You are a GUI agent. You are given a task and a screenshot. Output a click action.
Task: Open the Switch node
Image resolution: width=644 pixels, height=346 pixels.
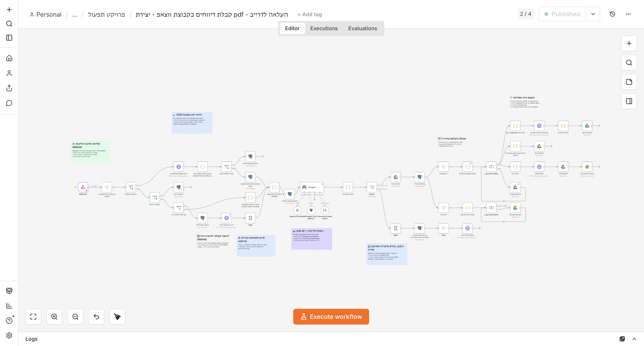point(372,187)
